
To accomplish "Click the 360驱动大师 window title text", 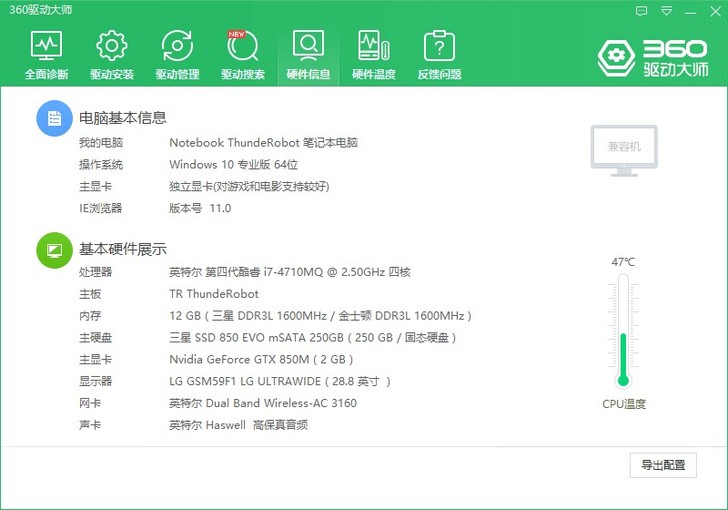I will coord(40,10).
